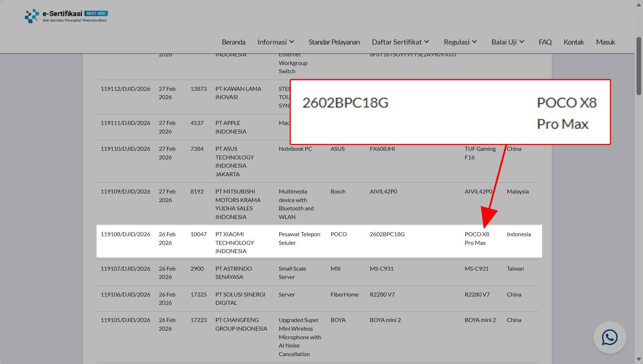Viewport: 643px width, 364px height.
Task: Click the MSI brand cell
Action: [336, 269]
